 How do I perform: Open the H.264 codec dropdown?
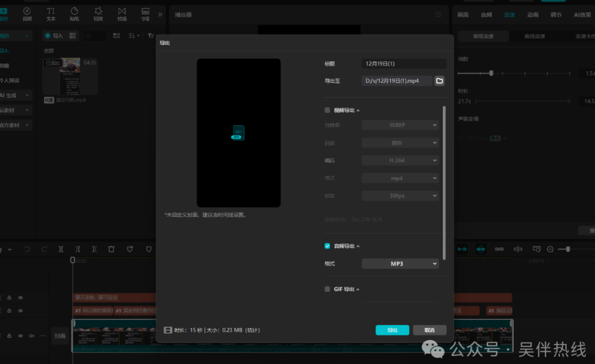click(x=400, y=161)
